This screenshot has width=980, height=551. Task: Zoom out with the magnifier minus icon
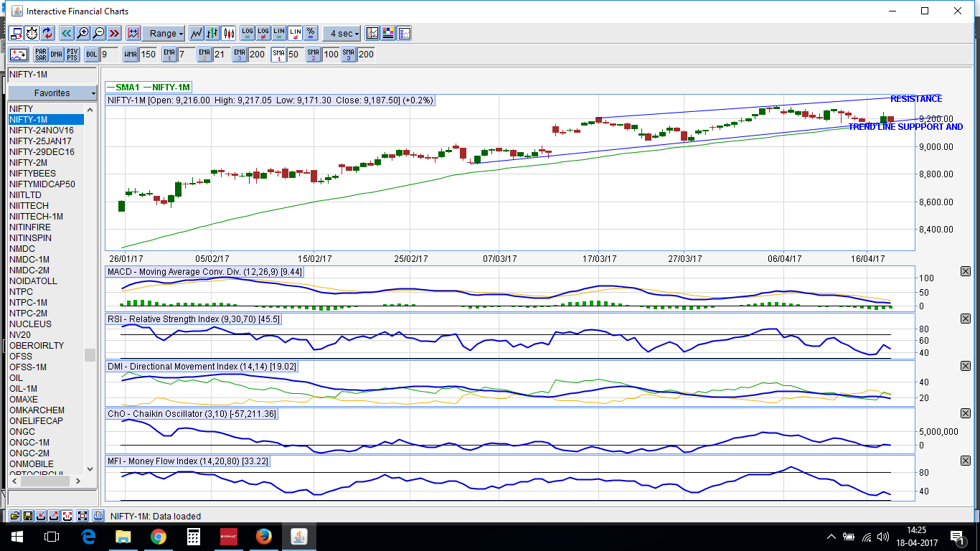98,33
